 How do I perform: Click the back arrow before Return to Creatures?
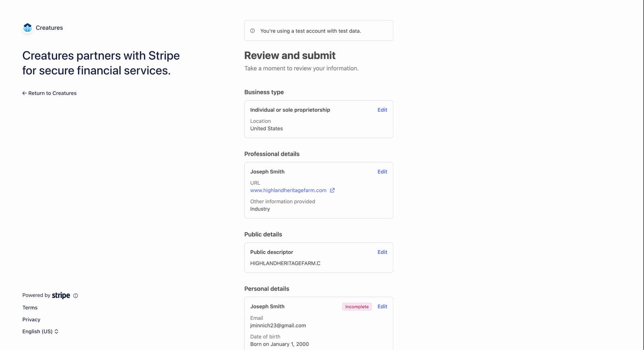pos(25,93)
